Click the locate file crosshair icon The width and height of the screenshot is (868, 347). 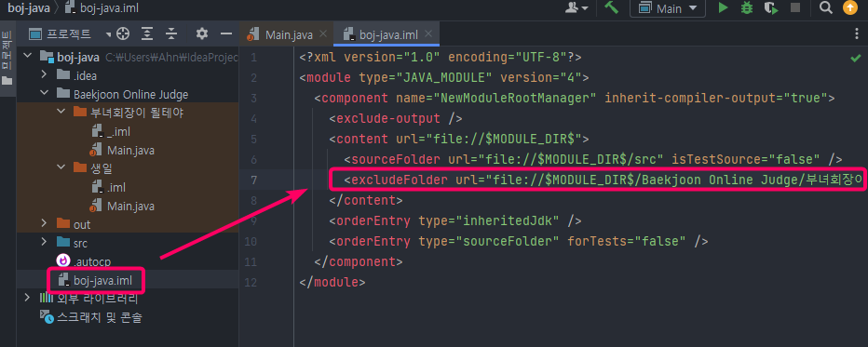coord(122,34)
